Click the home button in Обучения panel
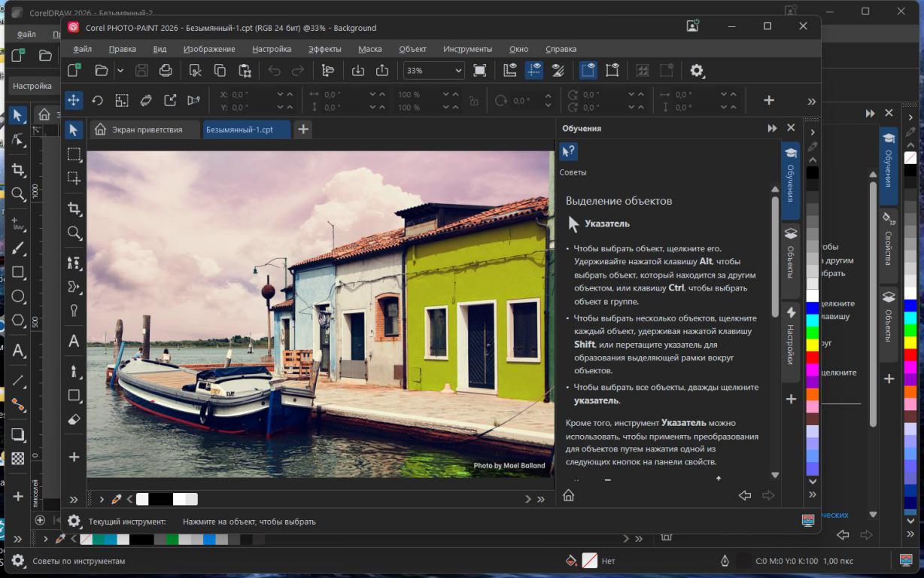Viewport: 924px width, 578px height. (569, 495)
